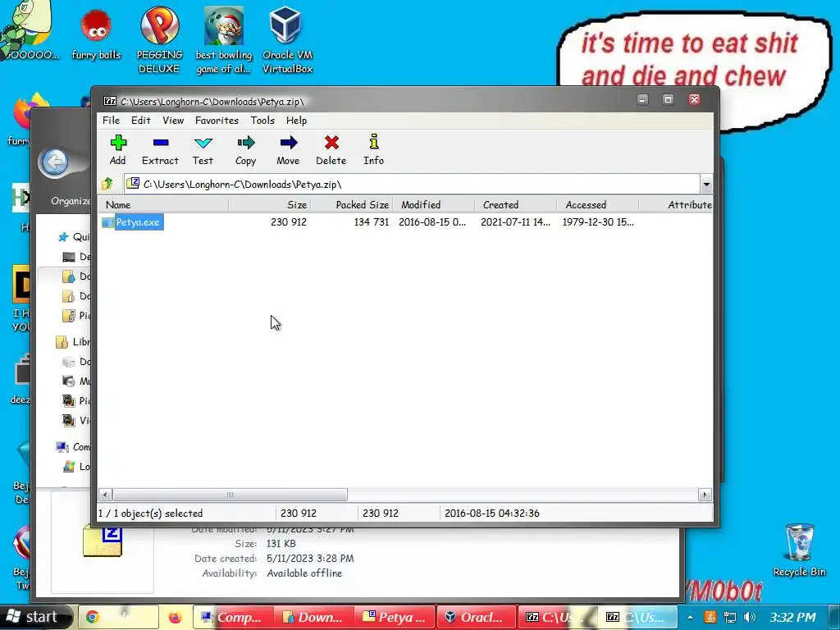Open the Tools menu
Viewport: 840px width, 630px height.
tap(262, 121)
